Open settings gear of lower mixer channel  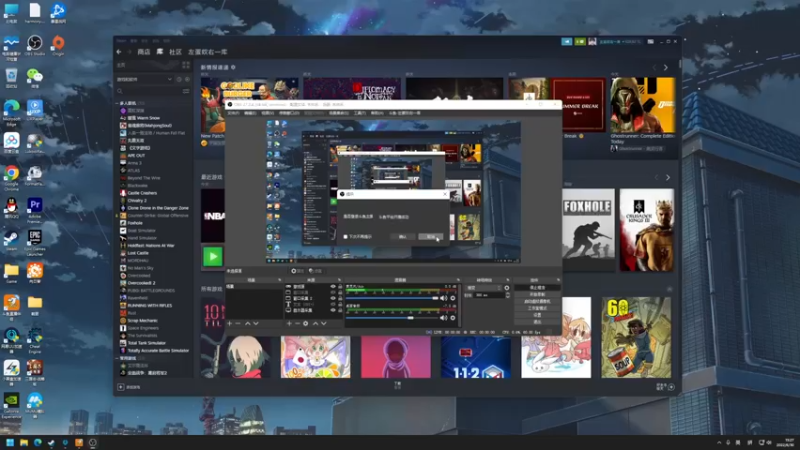click(x=453, y=318)
